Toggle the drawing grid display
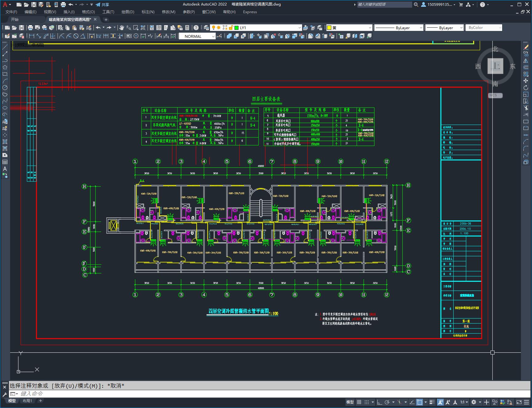Screen dimensions: 532x408 tap(359, 402)
